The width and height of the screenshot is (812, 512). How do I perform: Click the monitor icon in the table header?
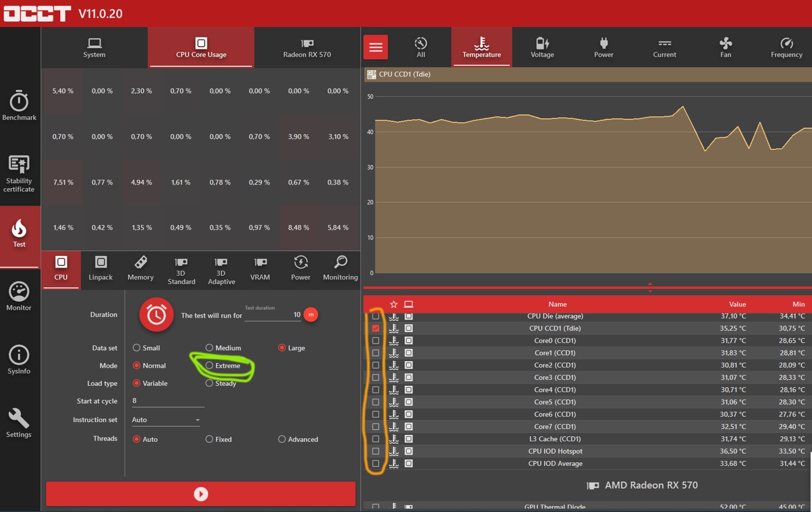(x=408, y=304)
